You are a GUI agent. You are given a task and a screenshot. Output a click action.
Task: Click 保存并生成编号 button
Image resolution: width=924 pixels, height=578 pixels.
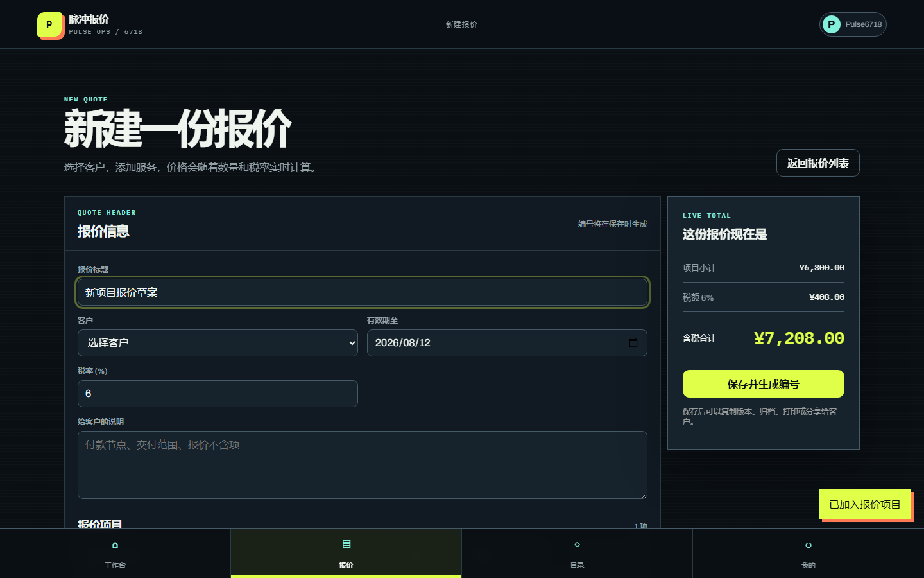click(764, 384)
